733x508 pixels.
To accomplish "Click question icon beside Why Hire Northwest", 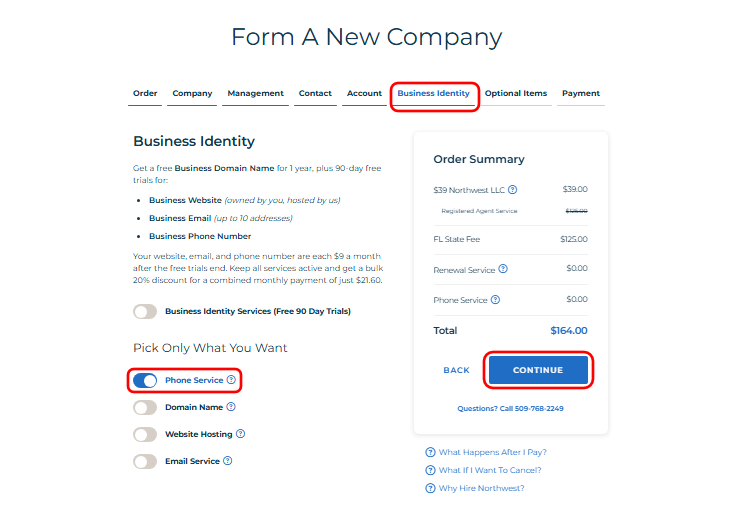I will click(430, 488).
